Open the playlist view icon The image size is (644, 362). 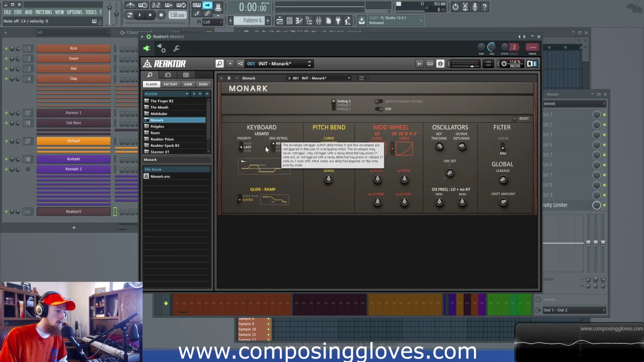point(279,21)
